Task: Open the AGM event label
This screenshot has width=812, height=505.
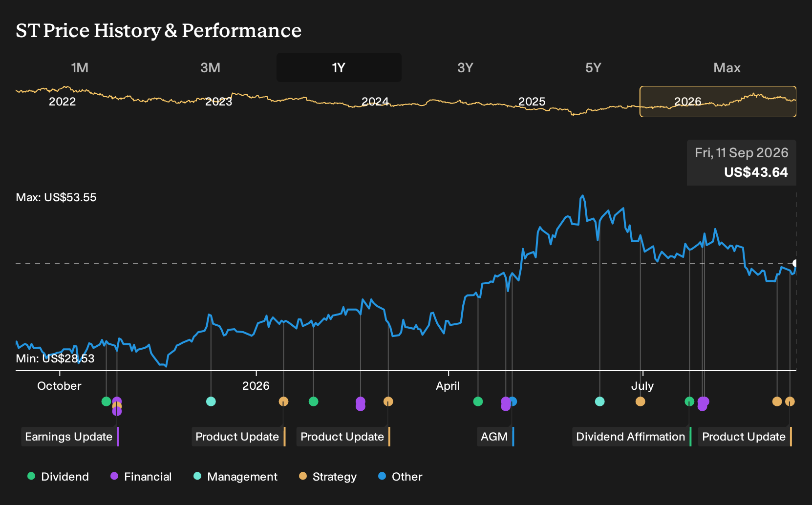Action: click(x=495, y=437)
